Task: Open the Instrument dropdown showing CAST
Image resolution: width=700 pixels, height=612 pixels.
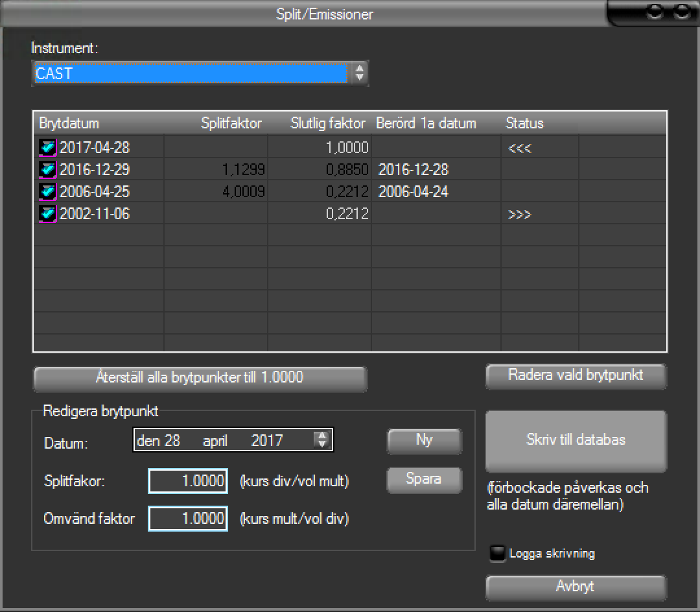Action: [359, 73]
